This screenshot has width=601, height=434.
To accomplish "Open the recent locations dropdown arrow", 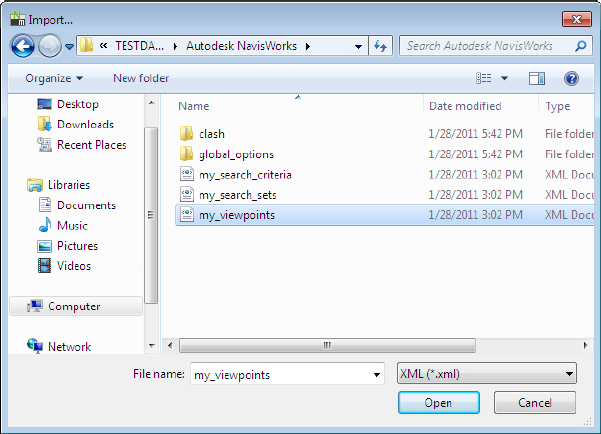I will (x=69, y=46).
